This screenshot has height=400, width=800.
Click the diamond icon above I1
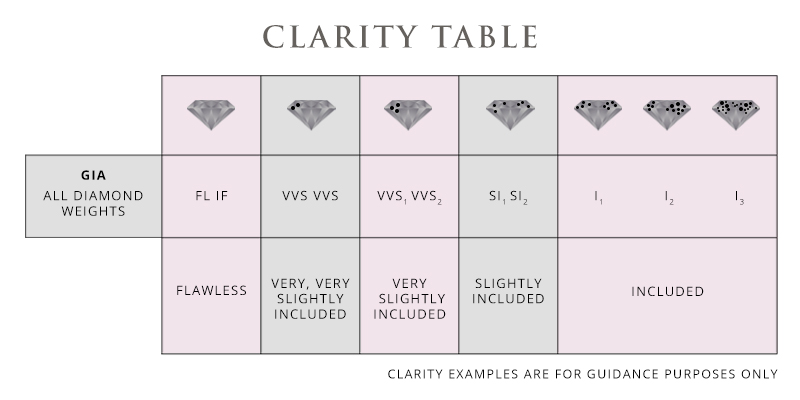[x=597, y=114]
